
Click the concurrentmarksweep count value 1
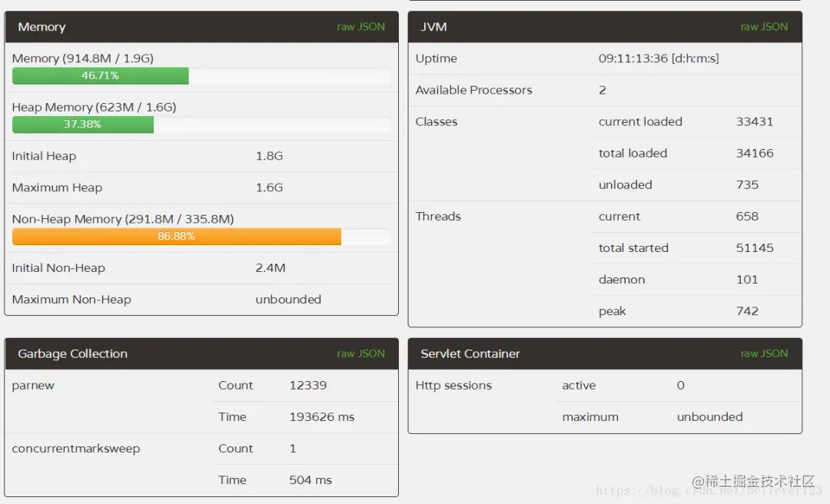[x=293, y=449]
